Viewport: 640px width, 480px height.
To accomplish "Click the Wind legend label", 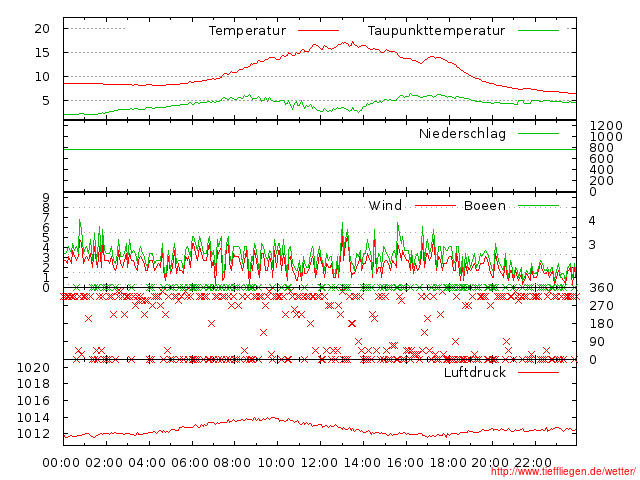I will coord(385,206).
